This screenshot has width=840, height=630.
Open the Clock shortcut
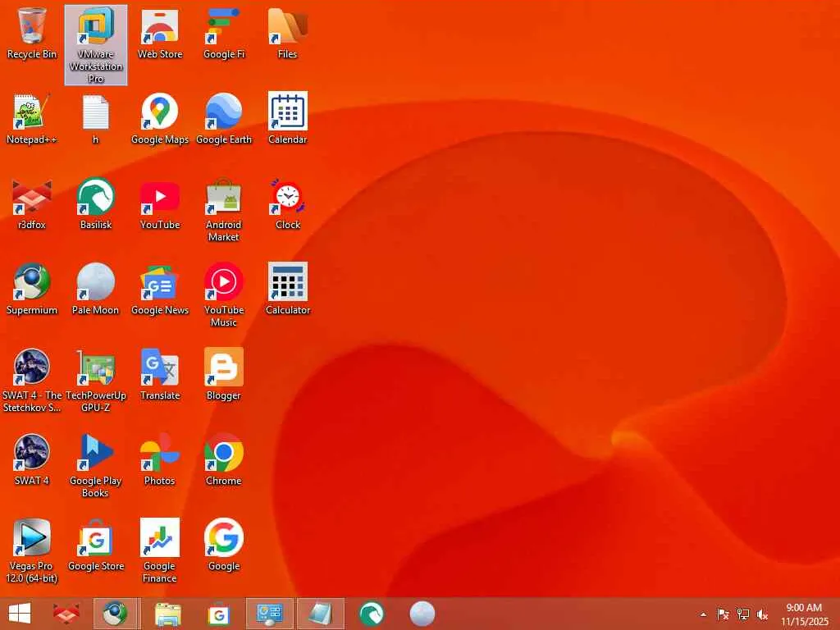click(288, 204)
